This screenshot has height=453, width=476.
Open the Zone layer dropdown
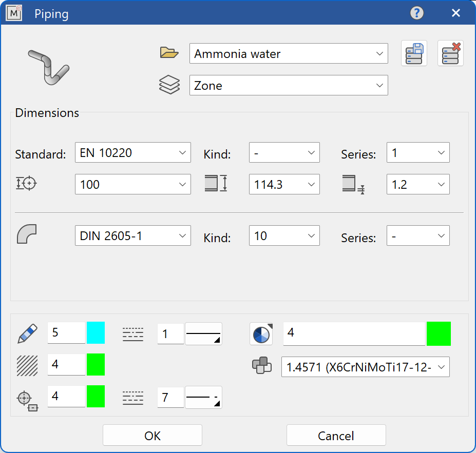point(289,85)
